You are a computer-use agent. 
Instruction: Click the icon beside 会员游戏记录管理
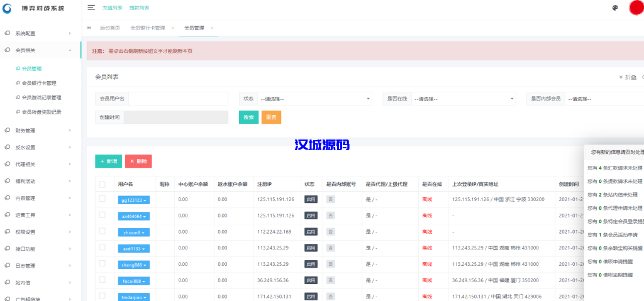pyautogui.click(x=18, y=97)
